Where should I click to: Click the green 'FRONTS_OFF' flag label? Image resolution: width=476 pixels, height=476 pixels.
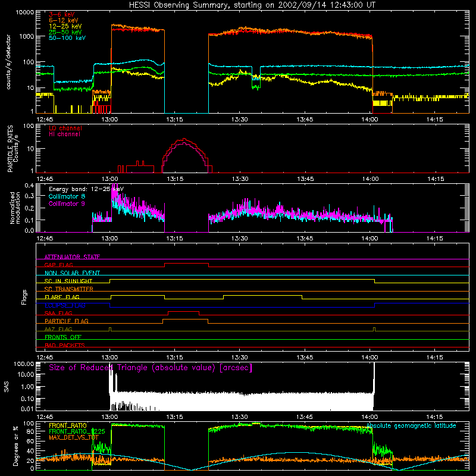click(x=63, y=337)
